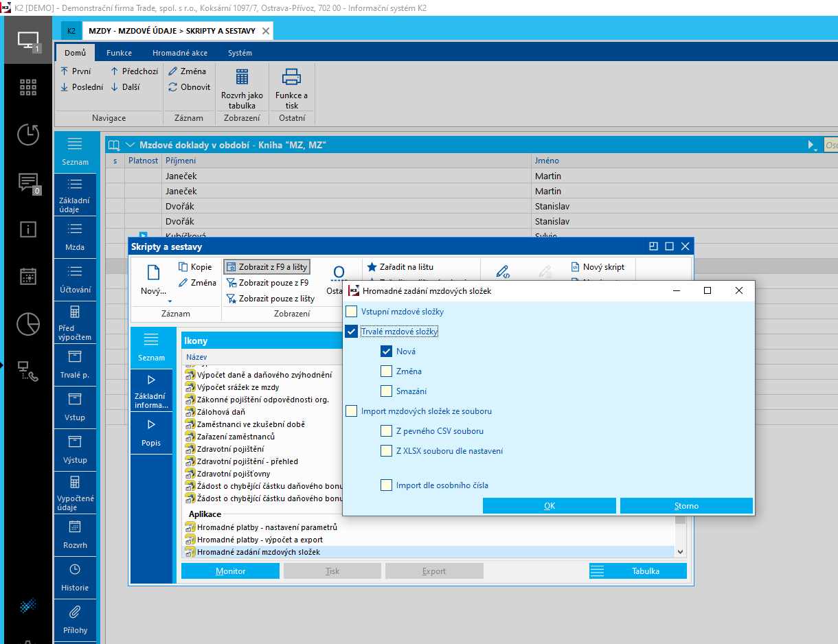Select Hromadné platby - výpočet a export
The height and width of the screenshot is (644, 838).
pyautogui.click(x=429, y=540)
